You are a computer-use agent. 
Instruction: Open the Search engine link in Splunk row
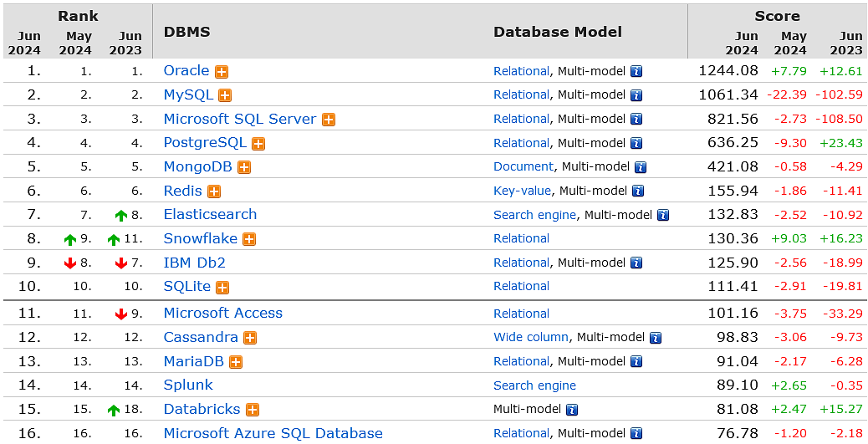[x=534, y=385]
